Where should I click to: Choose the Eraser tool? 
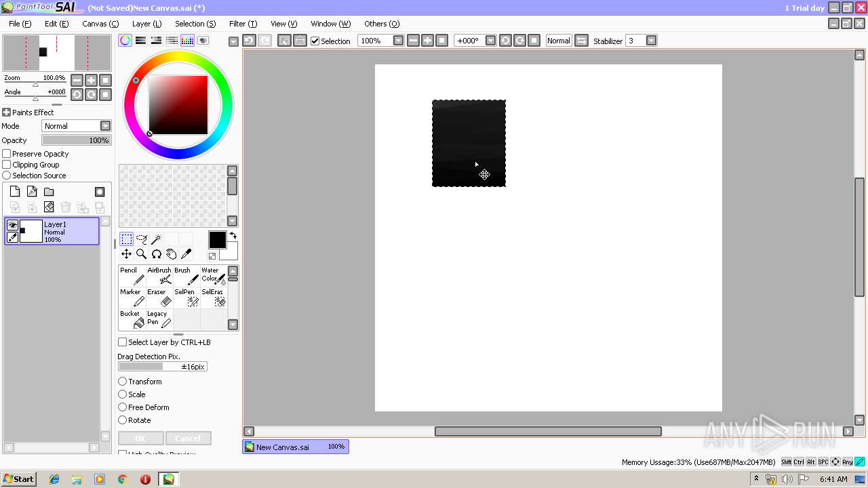159,298
